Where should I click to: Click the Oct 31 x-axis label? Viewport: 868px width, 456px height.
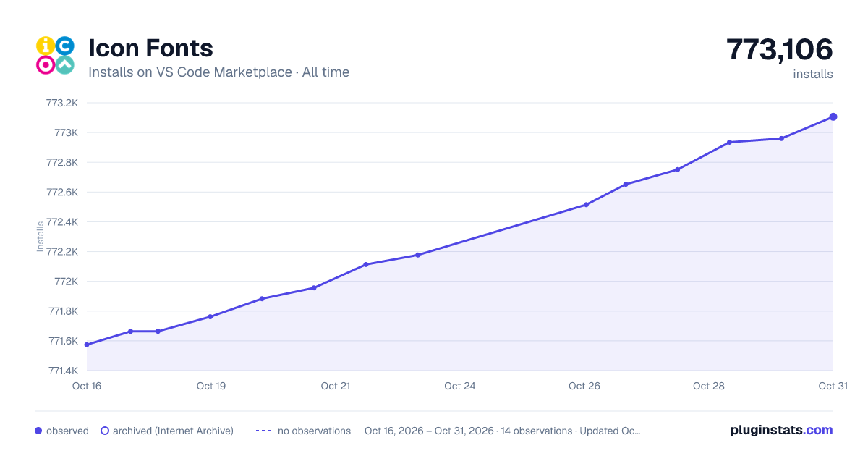[833, 386]
